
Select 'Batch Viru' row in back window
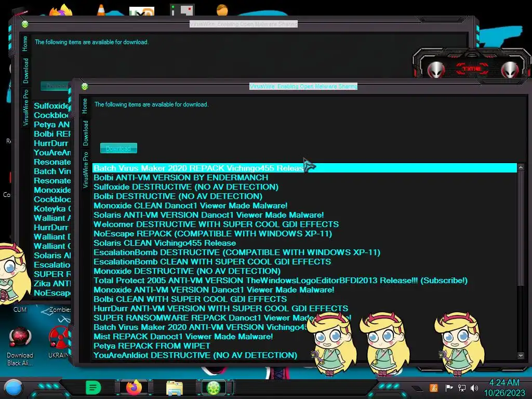coord(51,171)
